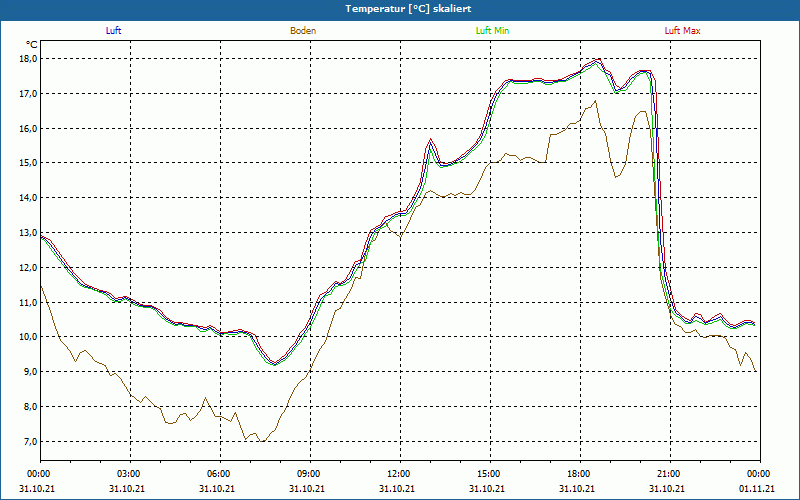The height and width of the screenshot is (500, 800).
Task: Click the 18,0 y-axis label
Action: (x=29, y=59)
